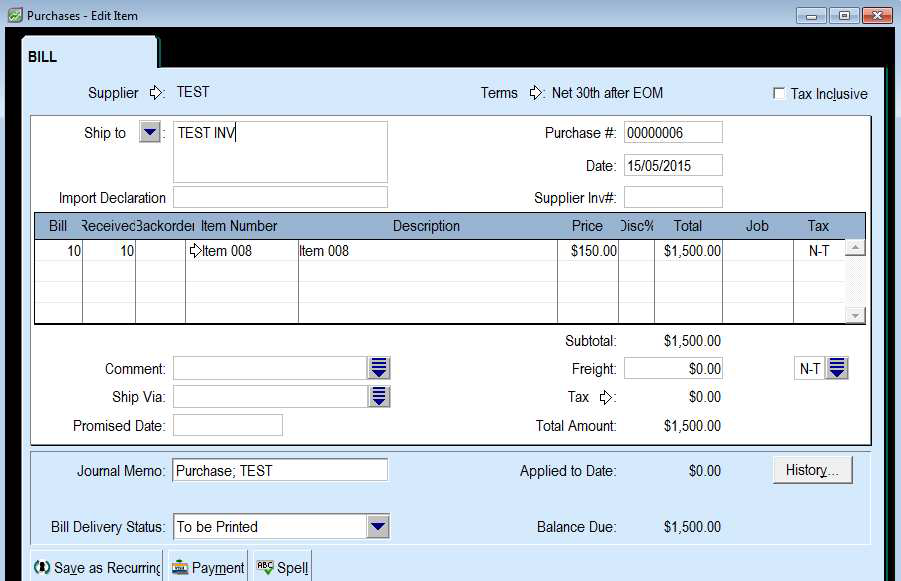Click the Journal Memo field
This screenshot has height=581, width=901.
coord(280,470)
